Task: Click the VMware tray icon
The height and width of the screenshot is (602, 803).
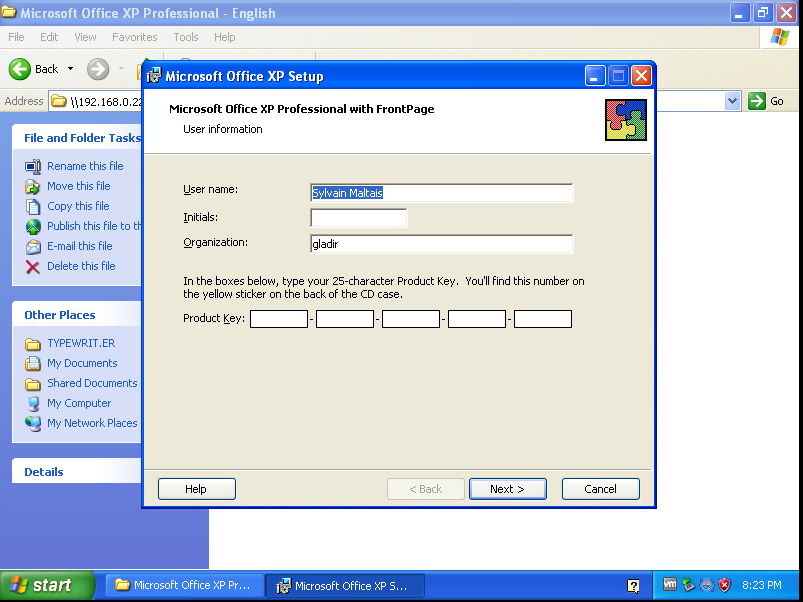Action: (x=669, y=584)
